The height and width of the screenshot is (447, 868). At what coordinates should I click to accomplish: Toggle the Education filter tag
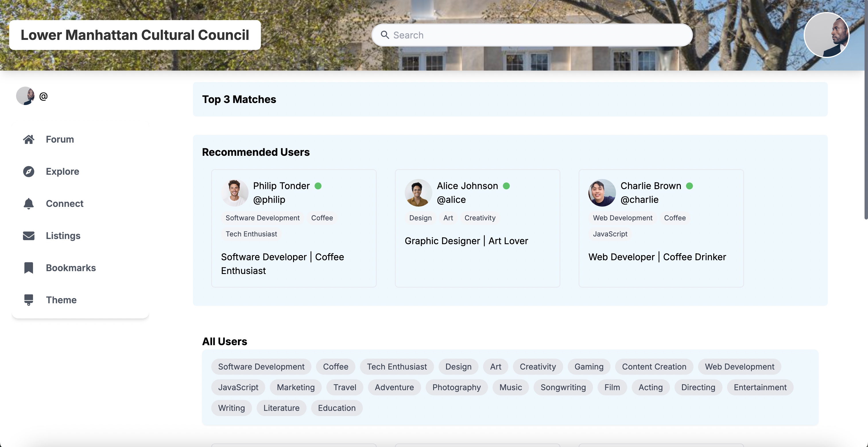pyautogui.click(x=336, y=408)
